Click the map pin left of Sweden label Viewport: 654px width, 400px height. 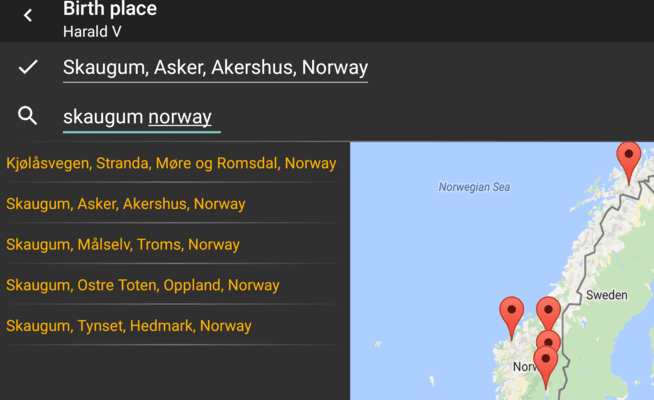click(548, 314)
